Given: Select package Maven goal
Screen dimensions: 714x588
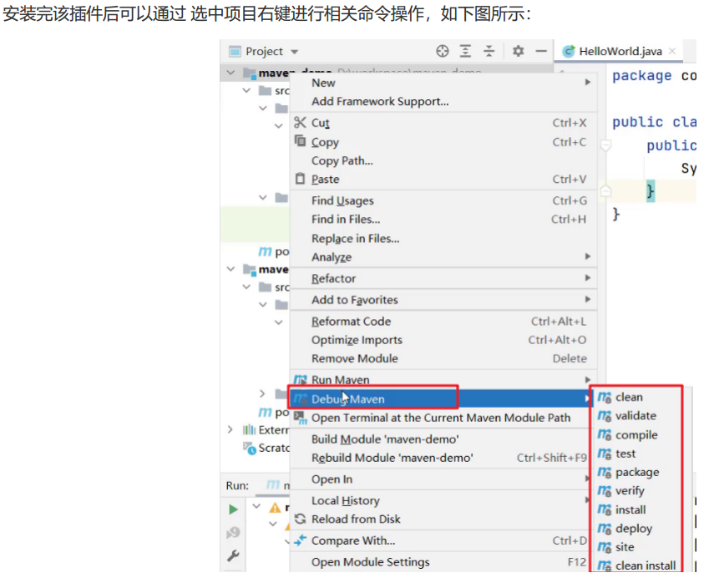Looking at the screenshot, I should click(636, 472).
